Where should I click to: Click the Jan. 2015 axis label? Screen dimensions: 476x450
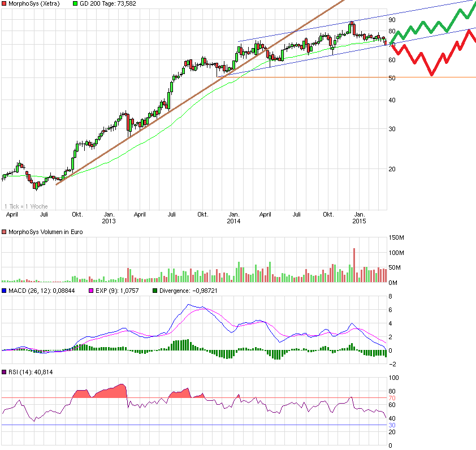tap(359, 218)
